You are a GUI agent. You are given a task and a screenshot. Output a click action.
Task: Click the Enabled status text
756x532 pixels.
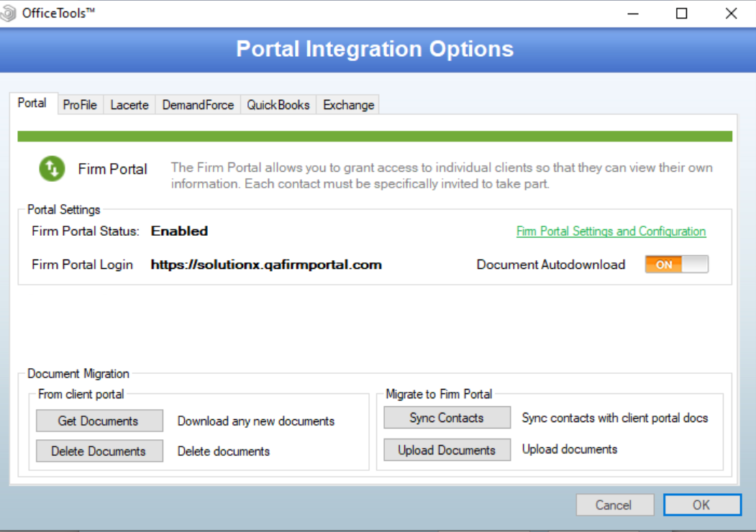(179, 231)
